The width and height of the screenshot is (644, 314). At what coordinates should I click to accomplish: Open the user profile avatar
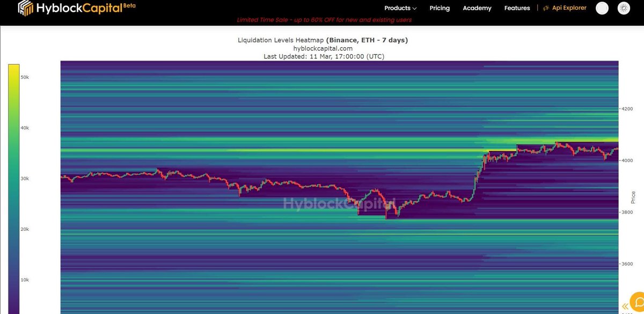click(602, 8)
